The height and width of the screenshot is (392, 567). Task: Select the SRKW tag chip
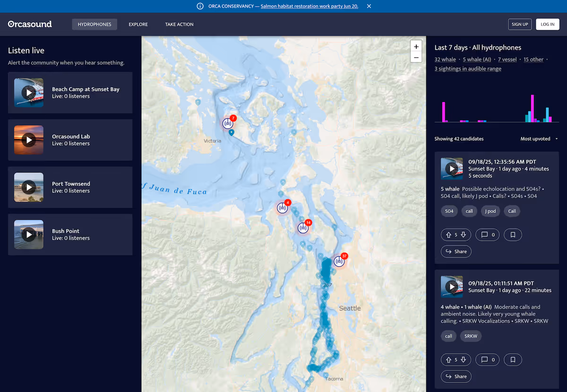click(471, 336)
